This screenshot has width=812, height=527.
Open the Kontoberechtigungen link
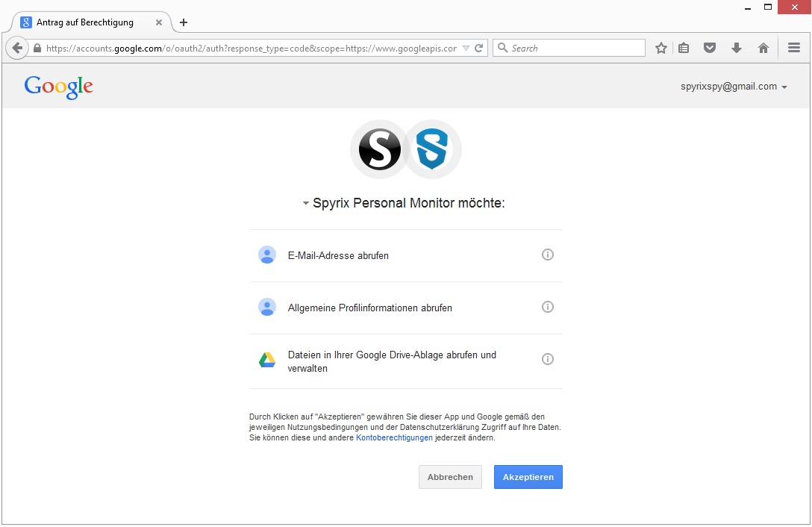394,438
